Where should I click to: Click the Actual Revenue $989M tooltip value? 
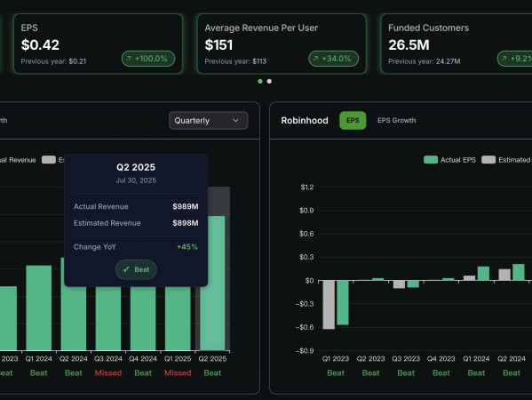(x=186, y=206)
